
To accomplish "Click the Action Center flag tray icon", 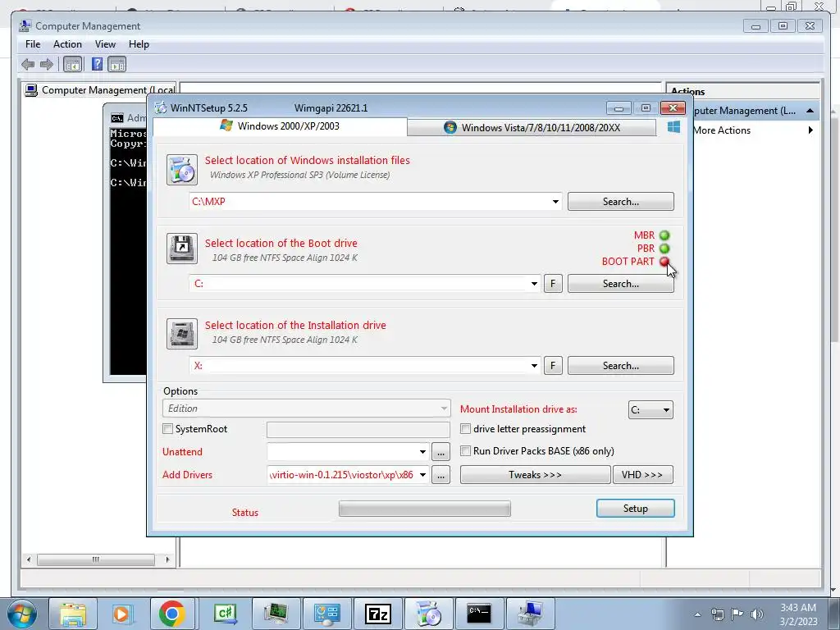I will coord(737,614).
